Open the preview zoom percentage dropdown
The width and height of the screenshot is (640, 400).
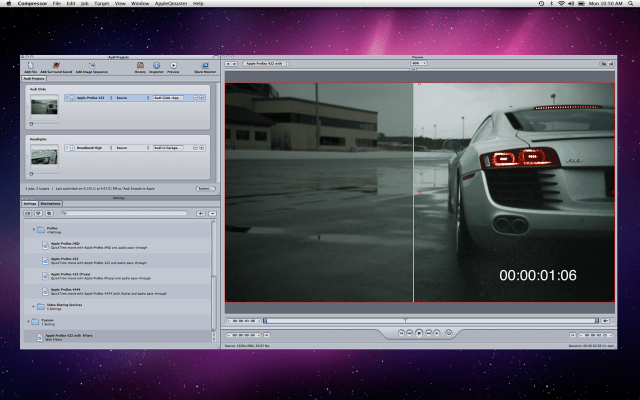pyautogui.click(x=419, y=63)
